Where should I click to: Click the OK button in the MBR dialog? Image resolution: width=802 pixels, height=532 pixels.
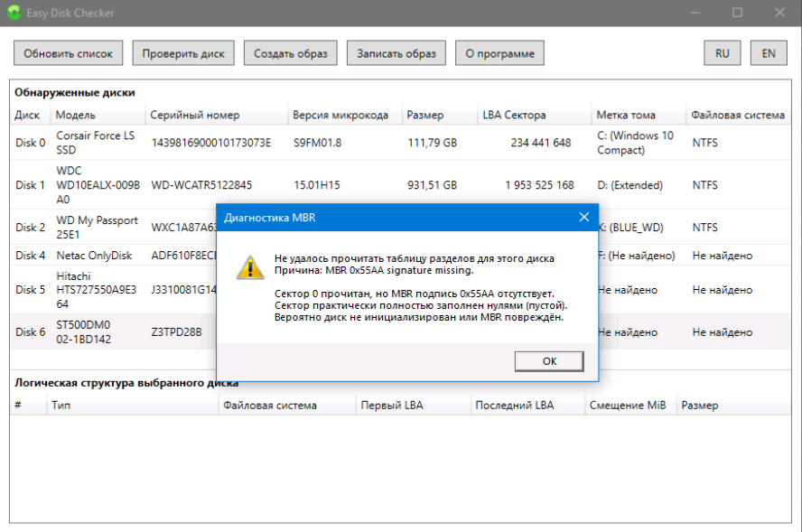549,360
